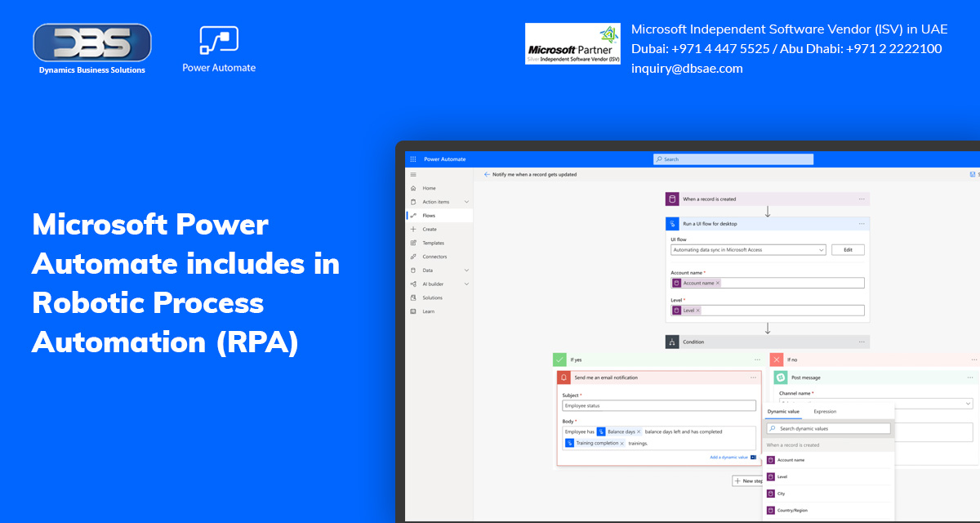The image size is (980, 523).
Task: Click the green 'If yes' checkmark icon
Action: coord(559,360)
